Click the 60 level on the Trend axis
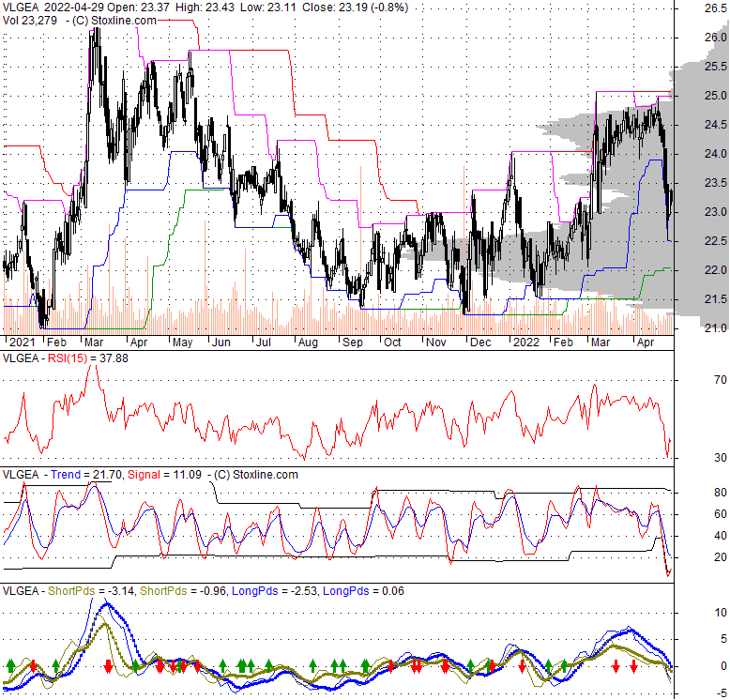Screen dimensions: 730x700 tap(720, 514)
